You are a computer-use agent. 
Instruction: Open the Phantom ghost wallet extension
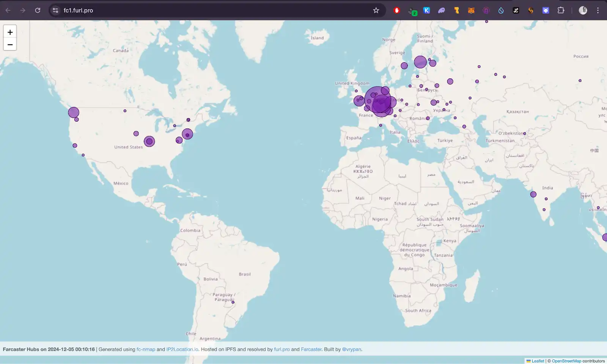(x=442, y=10)
